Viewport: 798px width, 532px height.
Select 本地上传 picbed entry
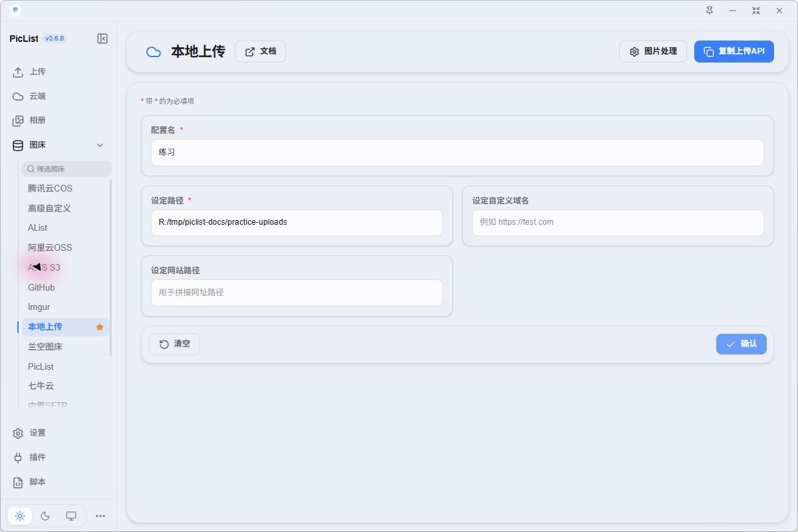[65, 327]
